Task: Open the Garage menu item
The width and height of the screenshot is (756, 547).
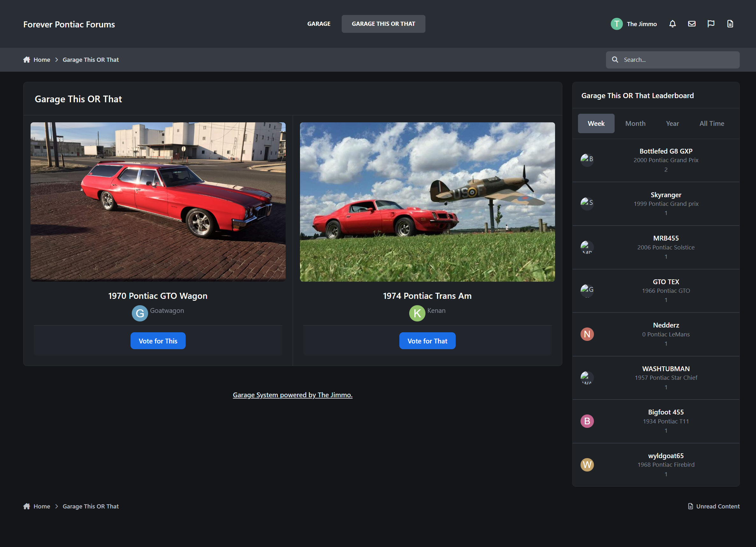Action: (x=319, y=24)
